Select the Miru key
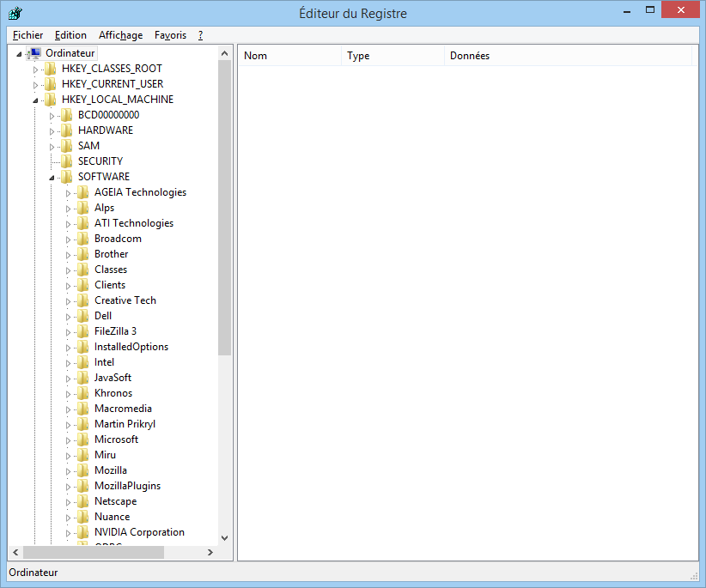The width and height of the screenshot is (706, 588). point(105,455)
